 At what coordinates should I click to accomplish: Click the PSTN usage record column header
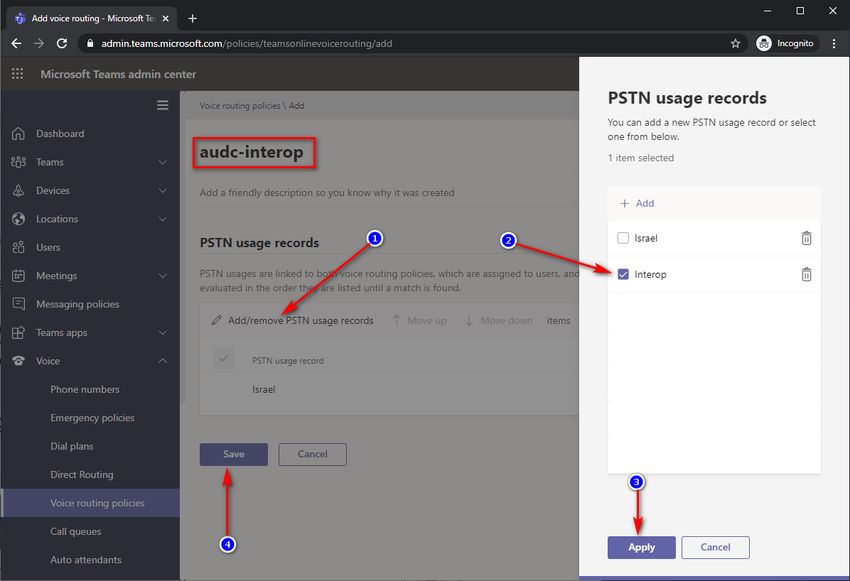pos(288,360)
